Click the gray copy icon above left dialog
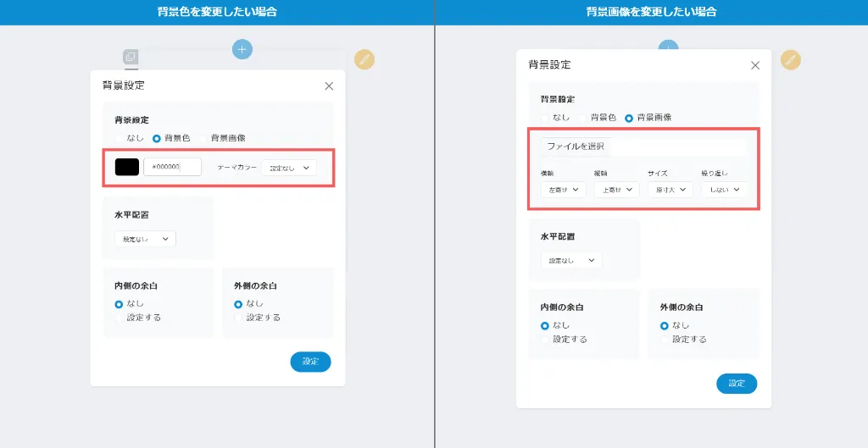This screenshot has height=448, width=868. 131,57
